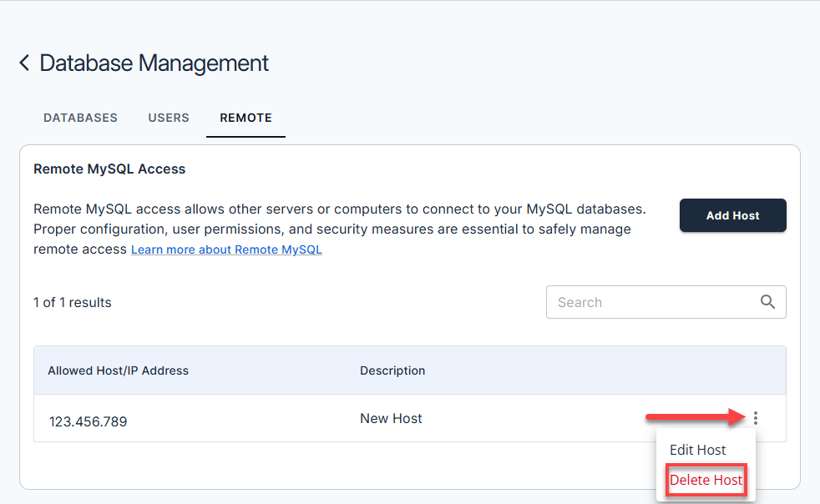
Task: Go back using the left chevron arrow
Action: 24,63
